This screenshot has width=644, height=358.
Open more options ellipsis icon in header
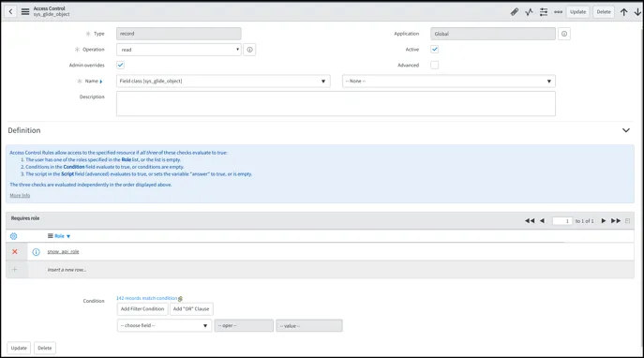(558, 12)
